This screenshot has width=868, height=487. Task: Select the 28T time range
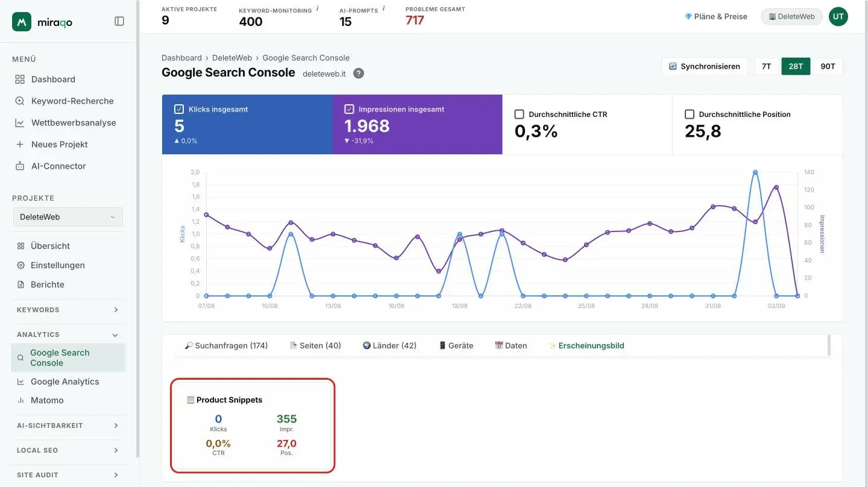[x=796, y=66]
